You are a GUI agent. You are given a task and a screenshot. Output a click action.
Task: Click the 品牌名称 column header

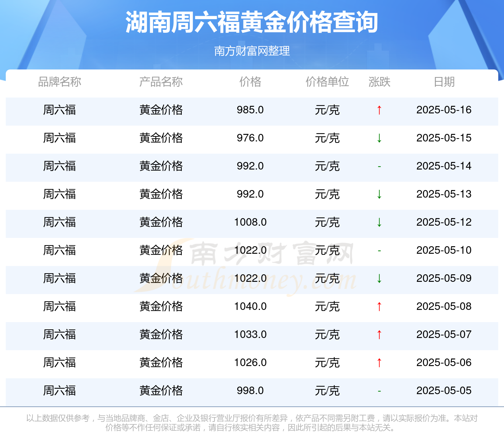point(60,82)
